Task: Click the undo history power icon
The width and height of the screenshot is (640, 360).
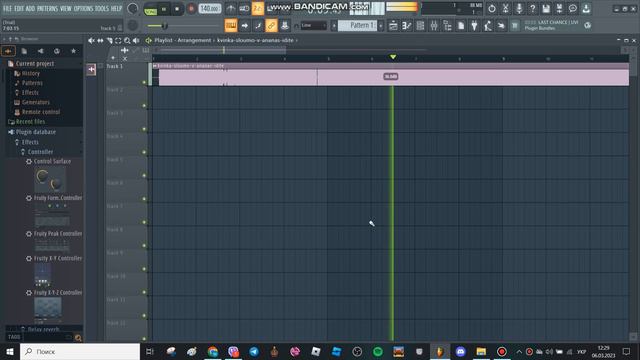Action: [492, 8]
